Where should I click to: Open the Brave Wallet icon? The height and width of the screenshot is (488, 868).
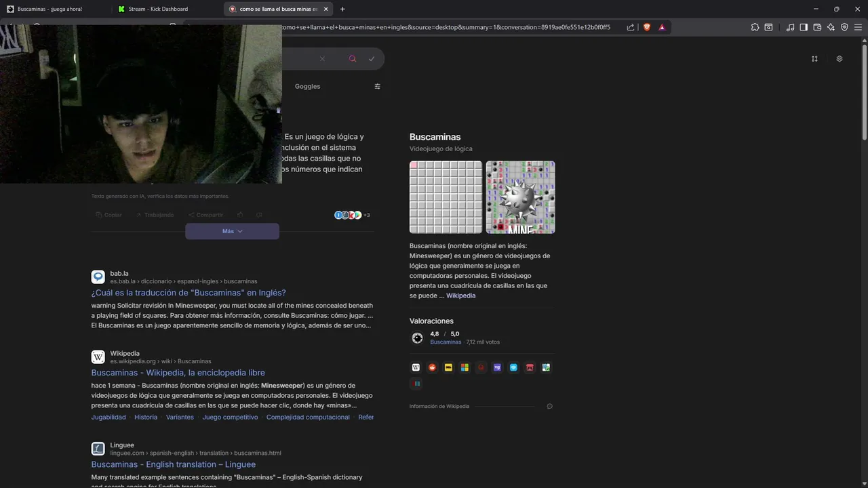pos(817,27)
